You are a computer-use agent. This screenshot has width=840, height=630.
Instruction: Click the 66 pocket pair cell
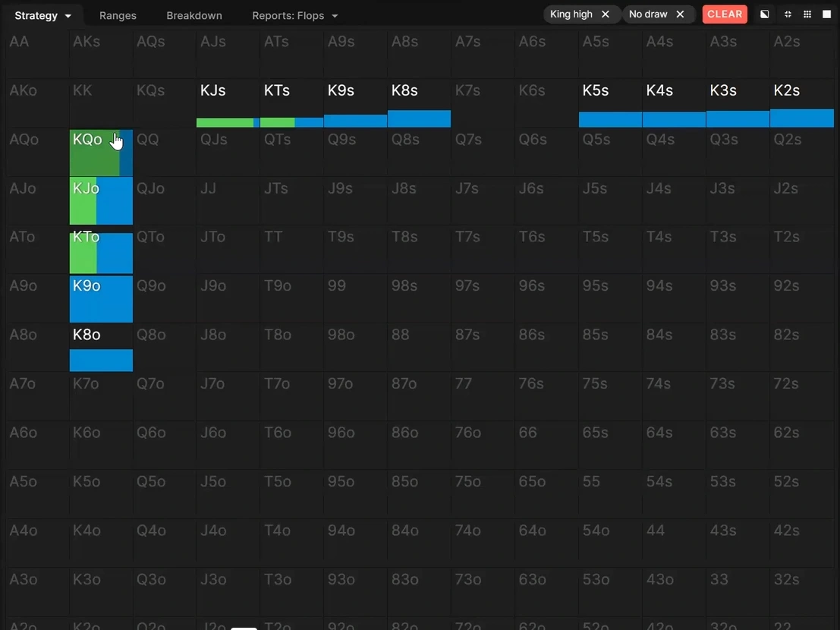point(547,446)
